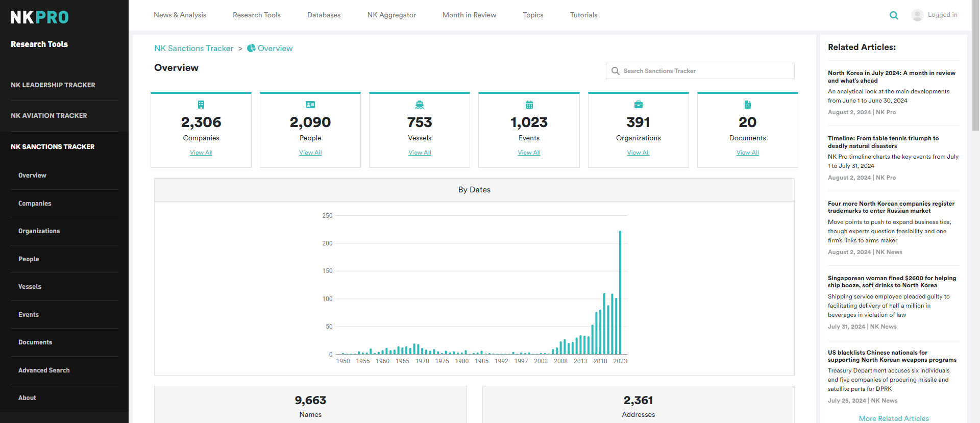Click the Organizations briefcase icon

pos(639,105)
